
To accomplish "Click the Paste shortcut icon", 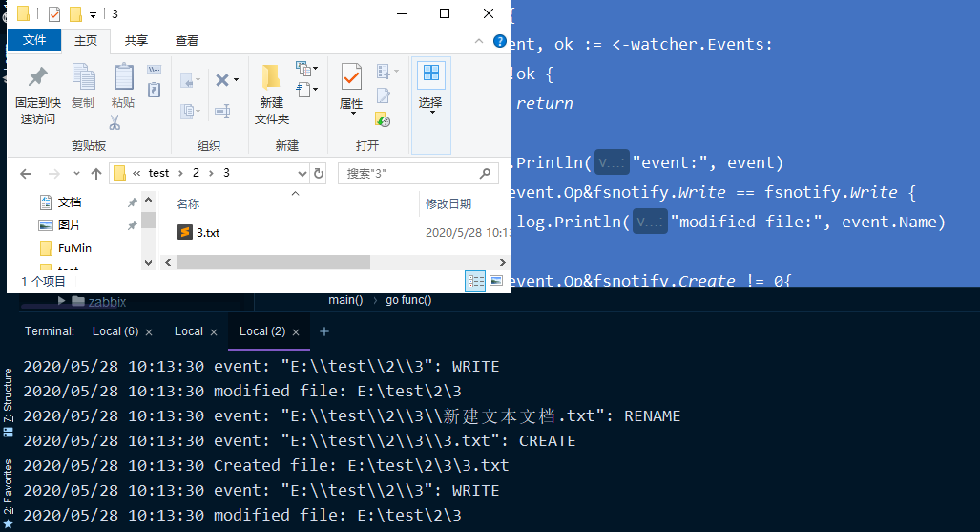I will coord(154,90).
